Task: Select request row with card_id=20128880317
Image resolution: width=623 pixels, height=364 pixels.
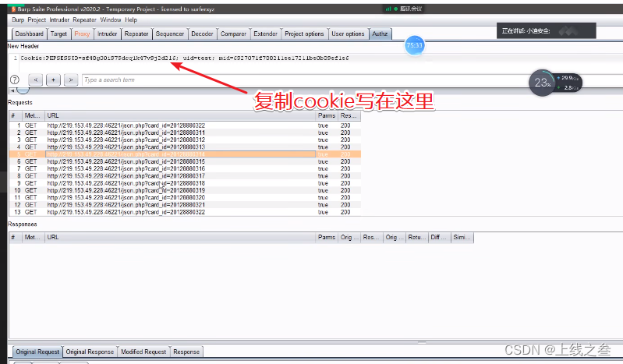Action: pos(185,176)
